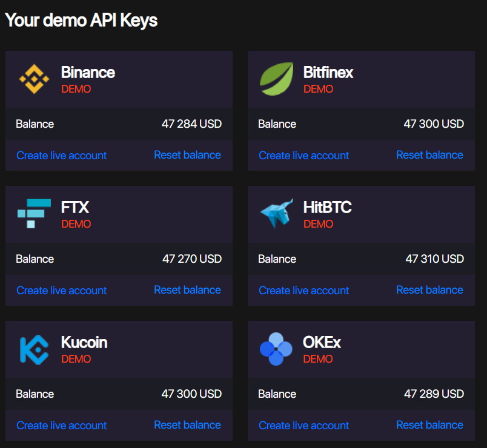Viewport: 487px width, 448px height.
Task: Reset balance on the Kucoin card
Action: click(187, 425)
